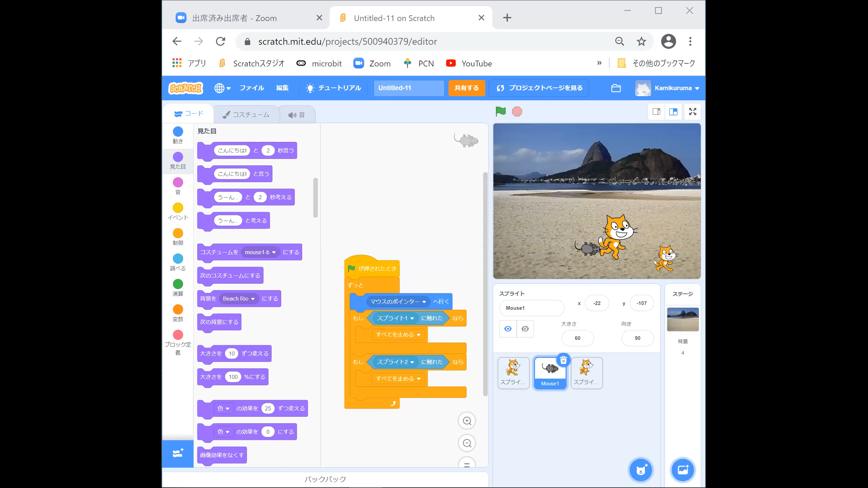This screenshot has height=488, width=868.
Task: Click the red stop sign button
Action: coord(517,111)
